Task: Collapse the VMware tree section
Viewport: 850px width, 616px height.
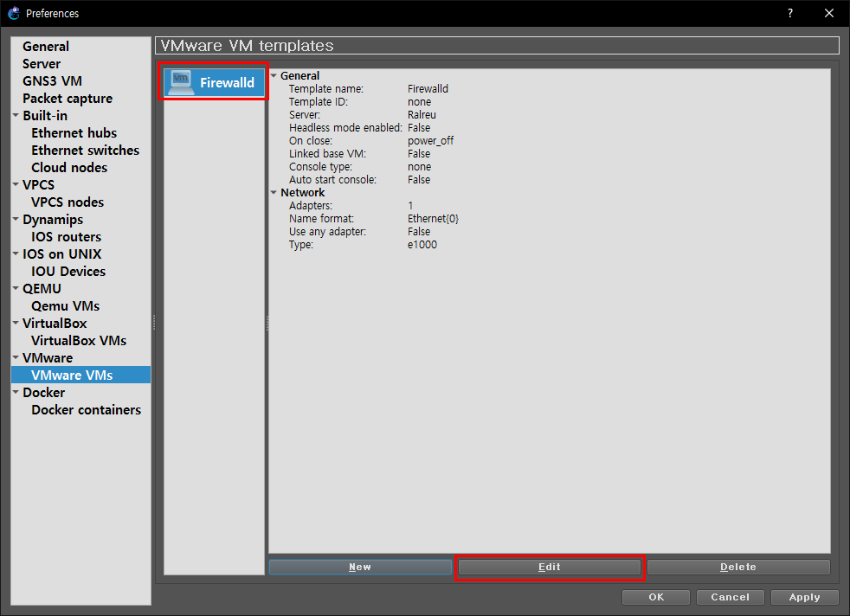Action: (x=16, y=357)
